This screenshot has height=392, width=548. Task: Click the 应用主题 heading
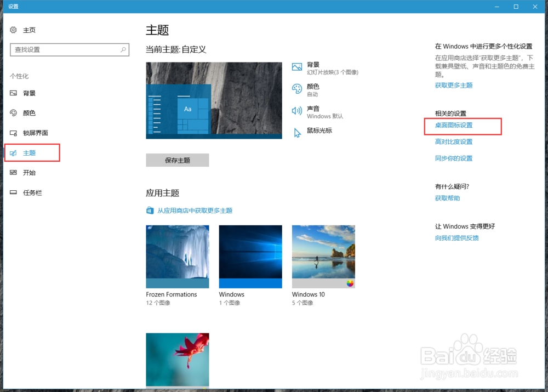163,193
